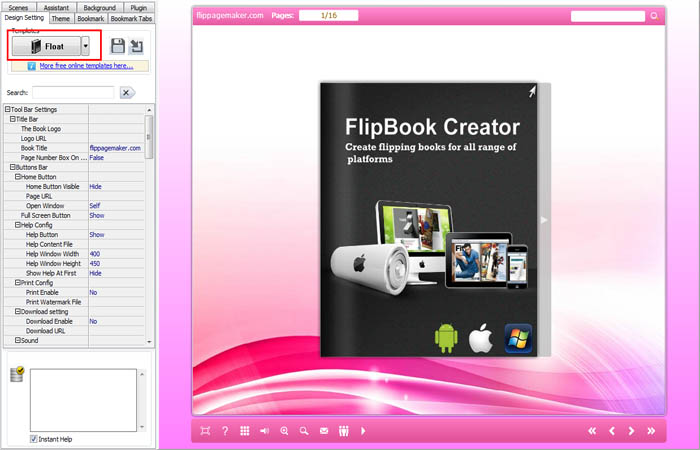Toggle sound speaker icon
This screenshot has width=700, height=450.
click(264, 431)
